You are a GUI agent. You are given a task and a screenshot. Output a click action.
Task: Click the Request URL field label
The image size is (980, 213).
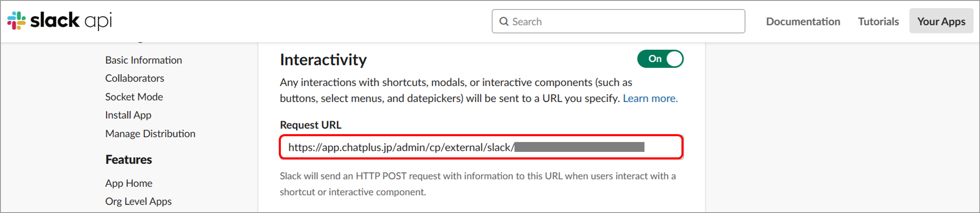[311, 125]
